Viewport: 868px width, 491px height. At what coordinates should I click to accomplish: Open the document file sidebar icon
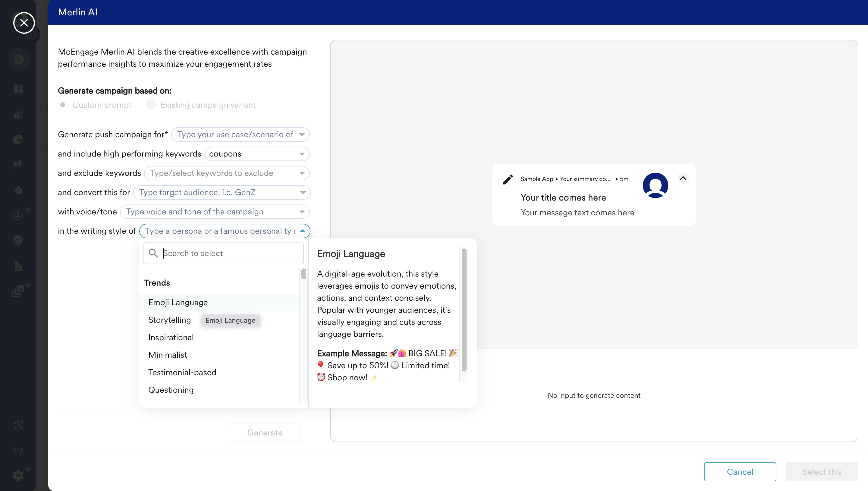click(18, 266)
